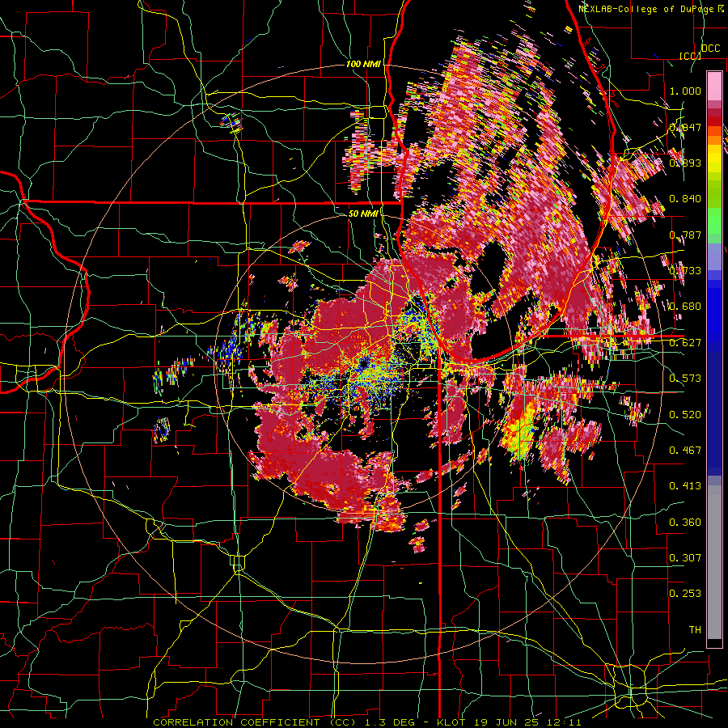Select the 0.467 legend value
Viewport: 728px width, 728px height.
click(x=685, y=451)
